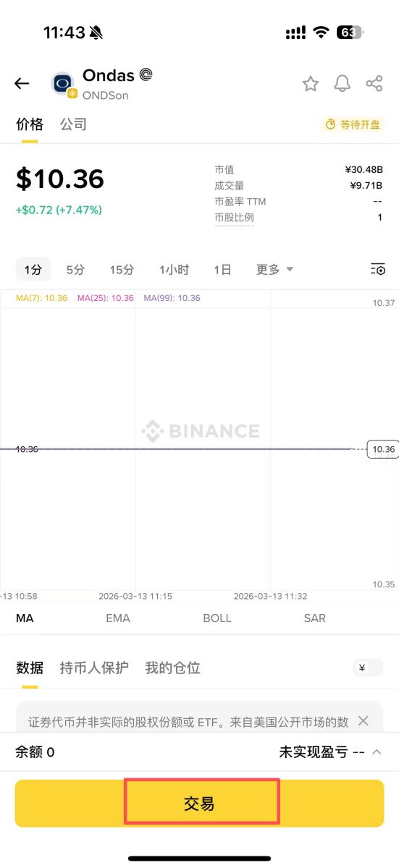Tap the @ symbol beside Ondas
Image resolution: width=399 pixels, height=868 pixels.
[x=146, y=75]
